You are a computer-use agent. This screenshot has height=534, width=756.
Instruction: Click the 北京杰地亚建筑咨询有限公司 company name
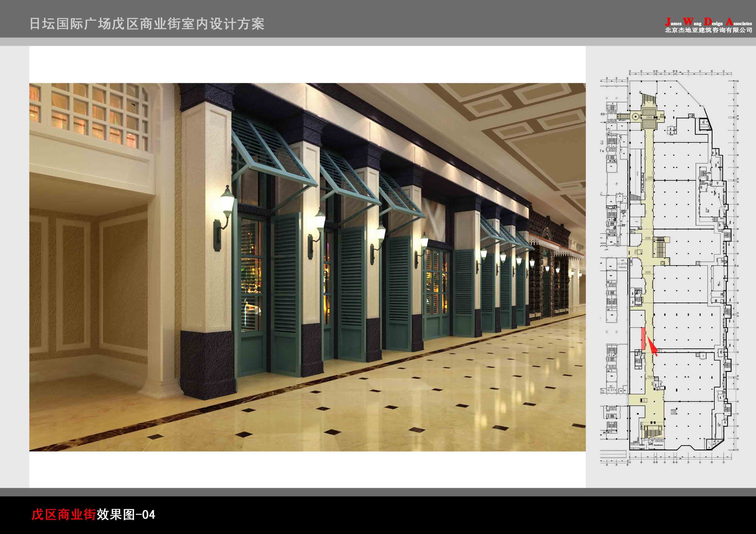tap(708, 30)
